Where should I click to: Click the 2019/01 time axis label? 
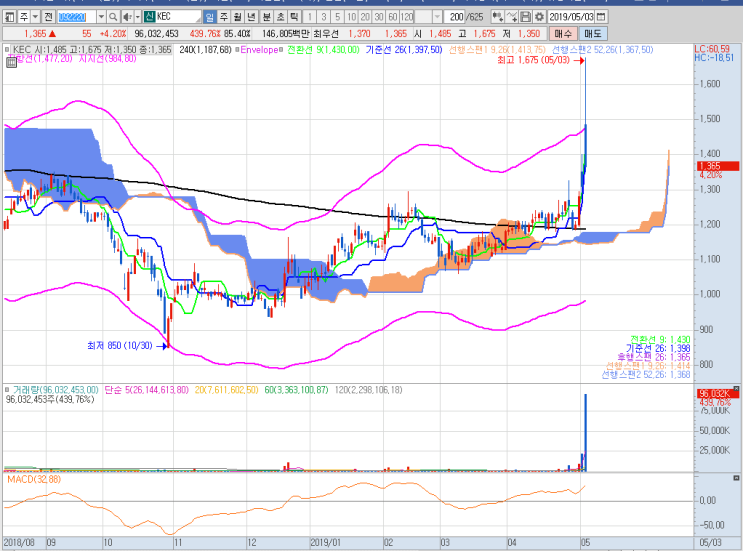tap(325, 542)
